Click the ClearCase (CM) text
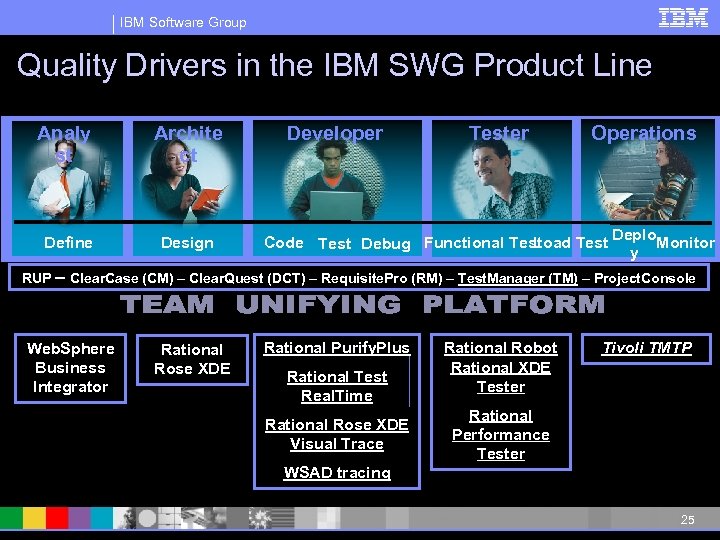Viewport: 720px width, 540px height. (122, 278)
